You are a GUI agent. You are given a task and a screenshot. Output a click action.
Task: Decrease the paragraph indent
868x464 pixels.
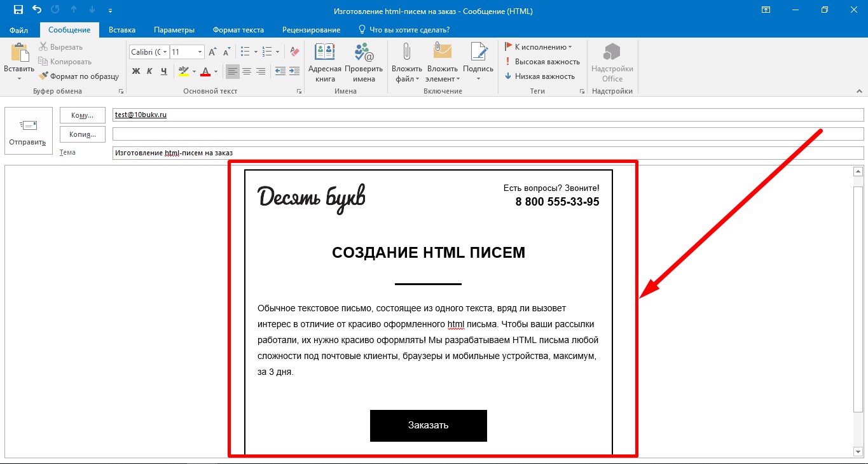pyautogui.click(x=280, y=71)
